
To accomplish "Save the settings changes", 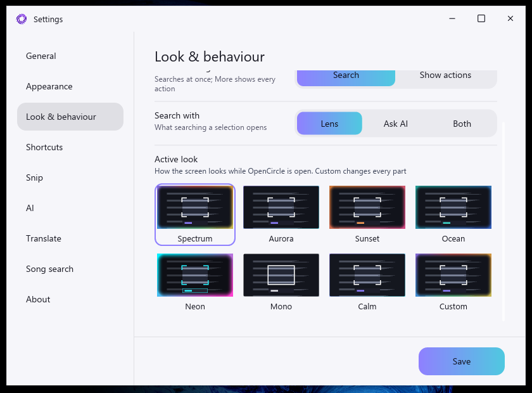I will pos(462,361).
